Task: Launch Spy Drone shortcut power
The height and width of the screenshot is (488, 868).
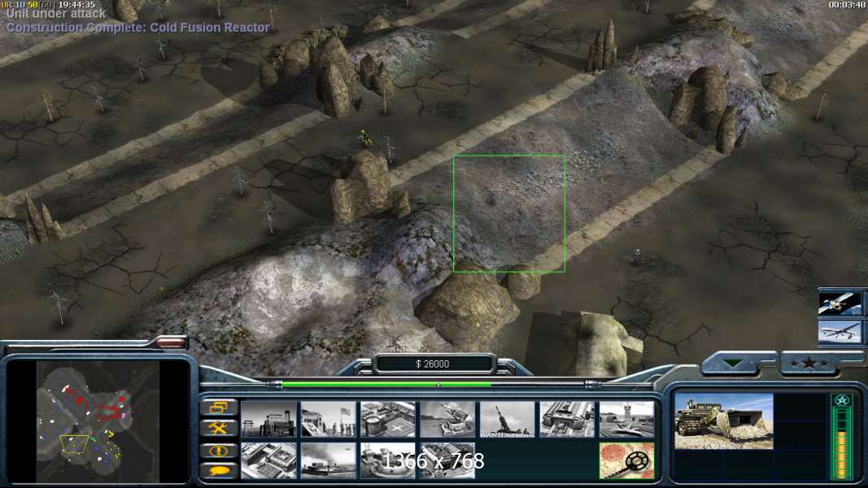Action: [x=840, y=331]
